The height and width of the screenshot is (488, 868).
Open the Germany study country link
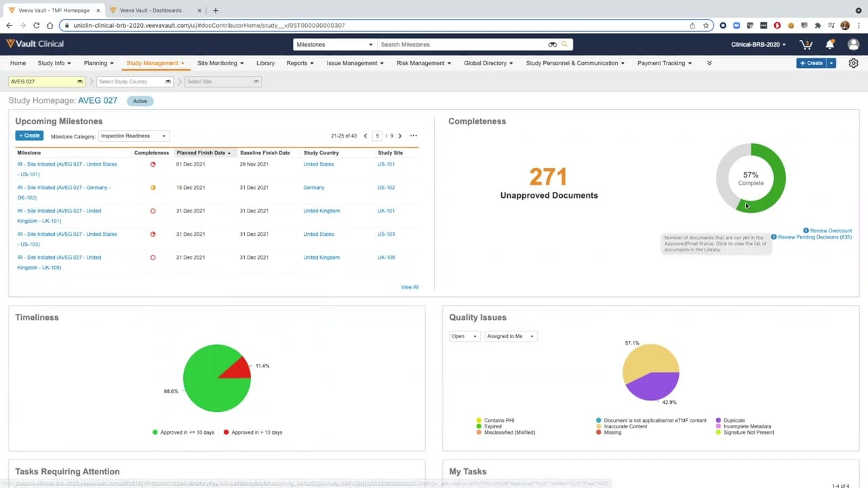click(314, 188)
